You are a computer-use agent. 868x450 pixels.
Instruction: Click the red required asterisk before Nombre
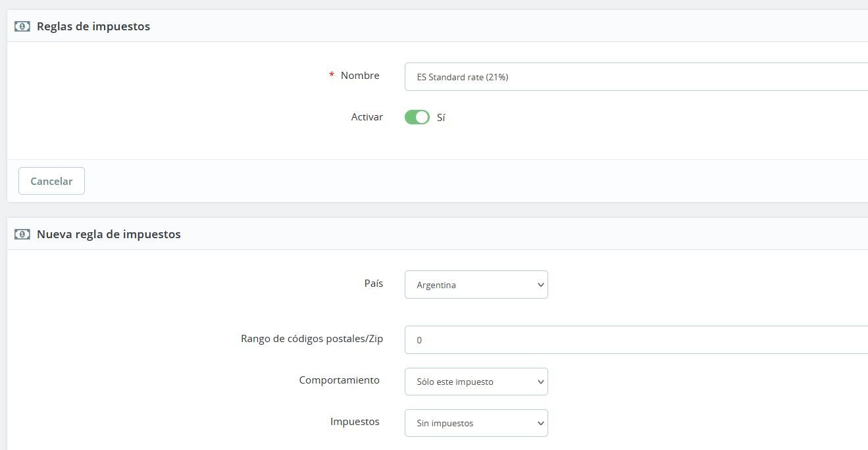[x=332, y=76]
